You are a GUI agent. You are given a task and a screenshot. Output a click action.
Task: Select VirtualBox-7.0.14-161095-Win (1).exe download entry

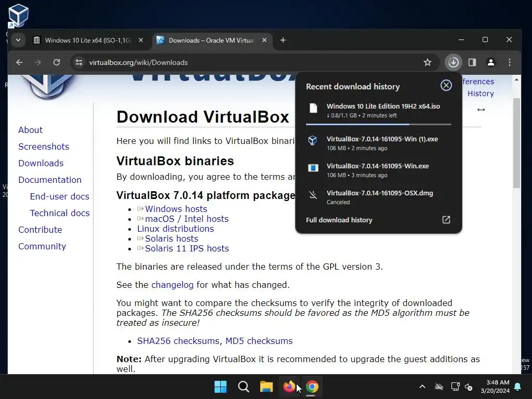tap(379, 143)
